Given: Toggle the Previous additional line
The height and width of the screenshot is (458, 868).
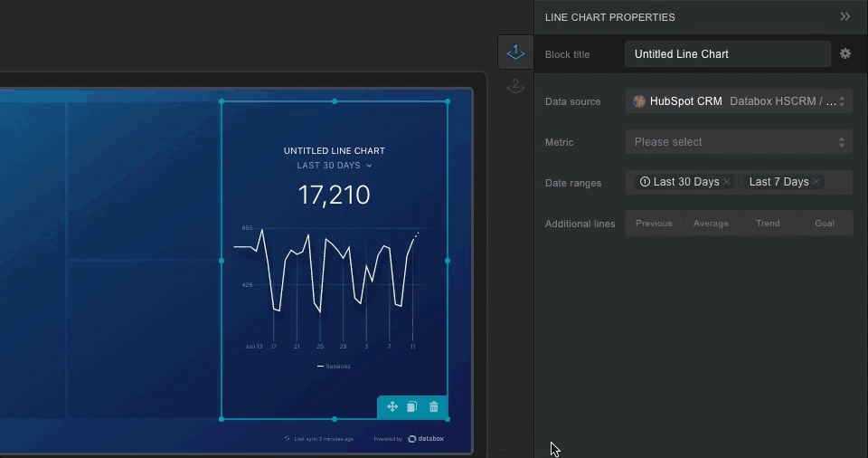Looking at the screenshot, I should click(654, 224).
